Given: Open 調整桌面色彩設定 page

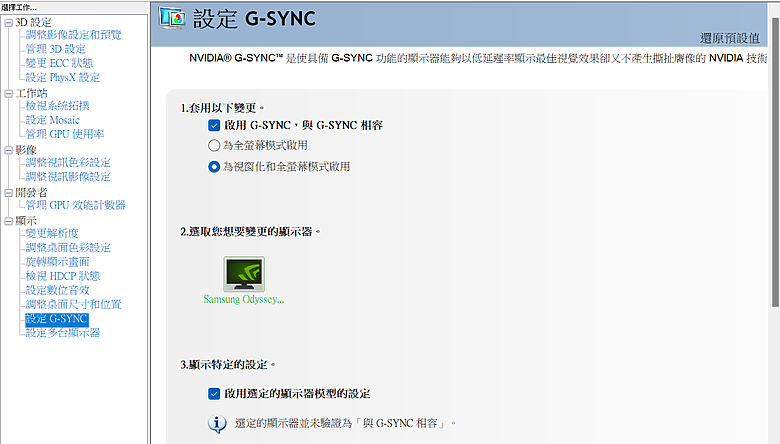Looking at the screenshot, I should [x=68, y=247].
